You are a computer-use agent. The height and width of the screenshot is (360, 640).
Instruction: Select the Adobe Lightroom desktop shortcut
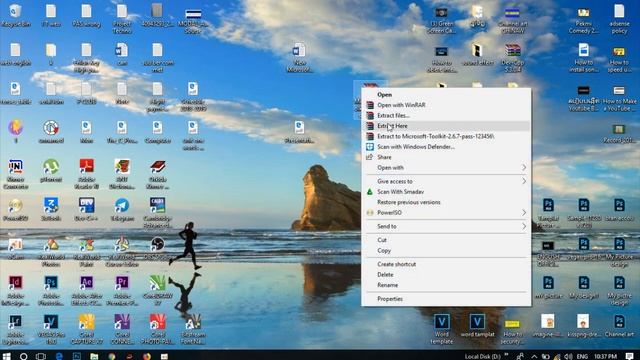point(16,330)
